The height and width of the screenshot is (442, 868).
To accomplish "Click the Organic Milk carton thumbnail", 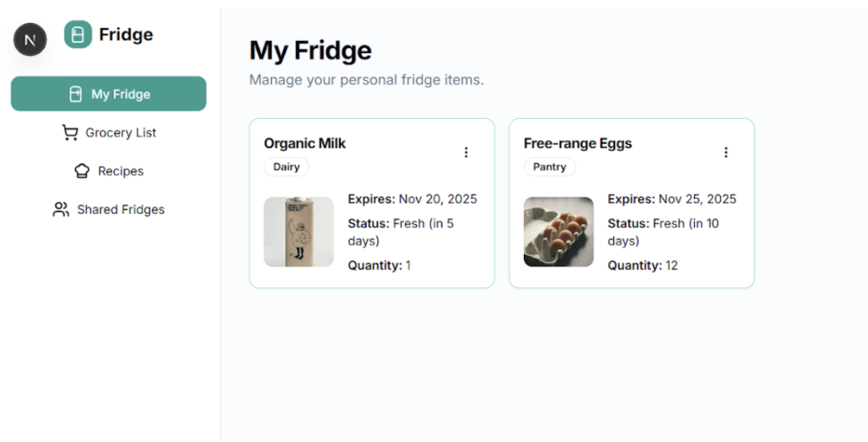I will point(298,232).
